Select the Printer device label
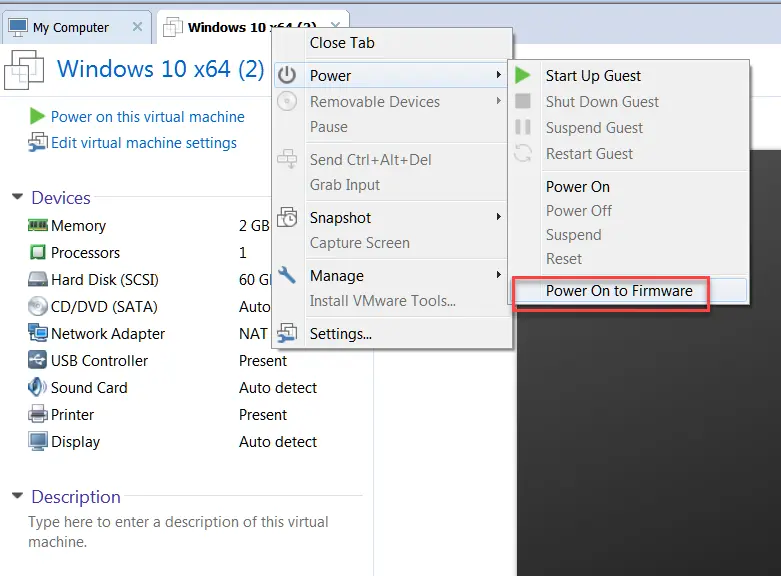 (x=72, y=415)
